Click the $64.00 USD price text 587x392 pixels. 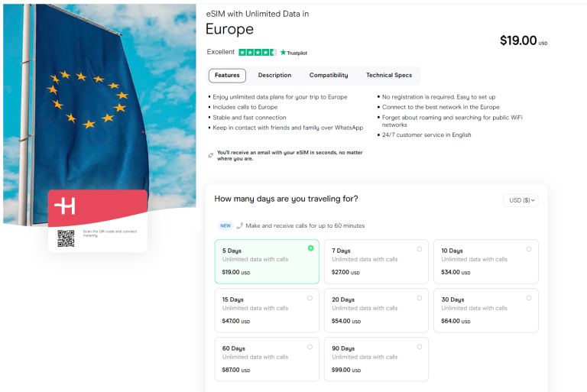(456, 321)
